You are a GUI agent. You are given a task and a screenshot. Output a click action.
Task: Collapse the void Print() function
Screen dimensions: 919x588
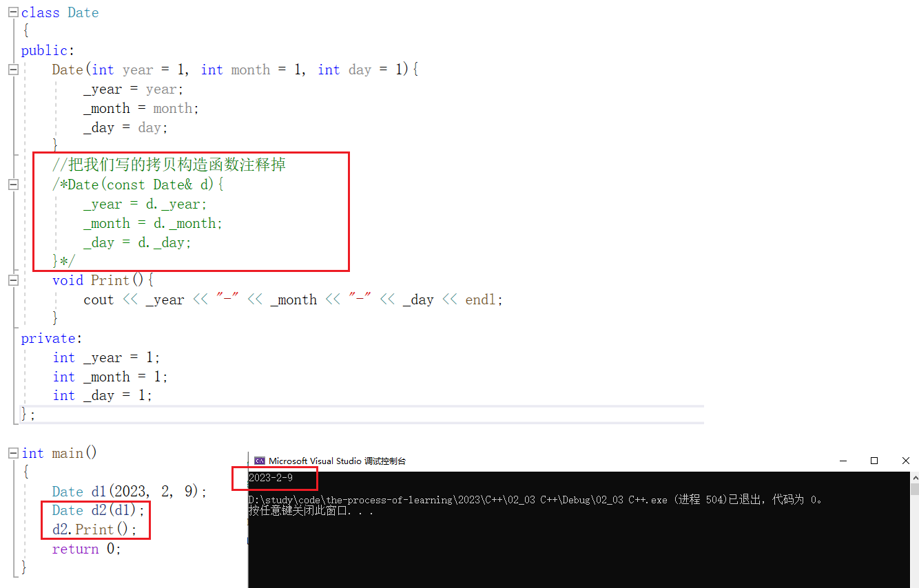coord(12,280)
